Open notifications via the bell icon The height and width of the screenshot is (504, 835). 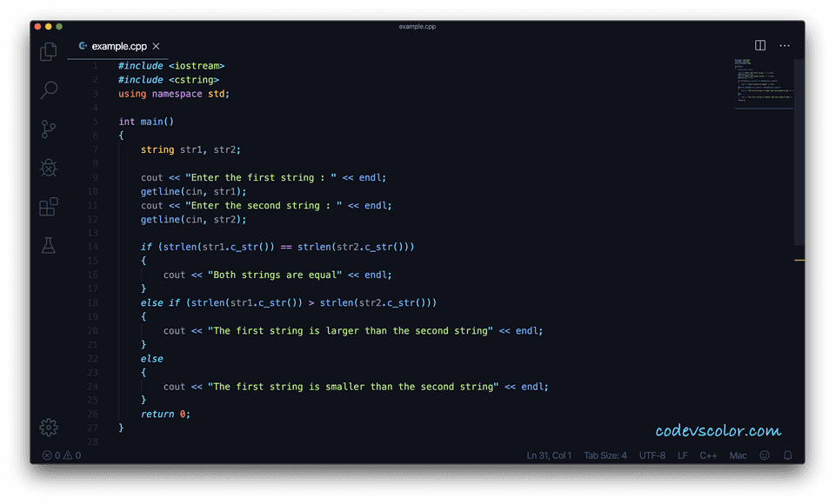click(787, 454)
